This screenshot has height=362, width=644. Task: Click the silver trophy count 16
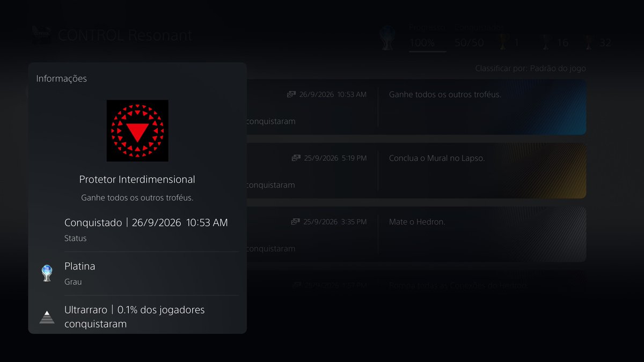[x=562, y=43]
